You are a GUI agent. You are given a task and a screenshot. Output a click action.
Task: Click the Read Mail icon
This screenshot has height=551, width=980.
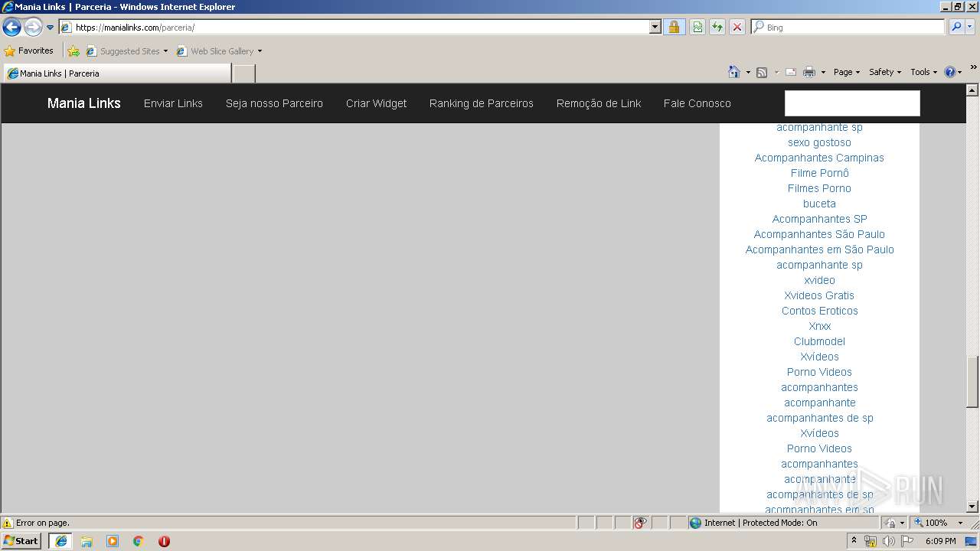791,72
